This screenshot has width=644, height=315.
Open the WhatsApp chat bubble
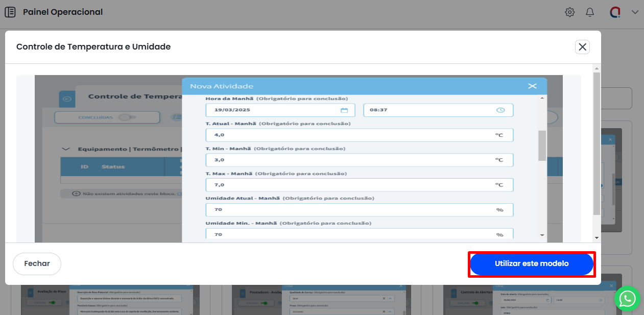pyautogui.click(x=627, y=298)
